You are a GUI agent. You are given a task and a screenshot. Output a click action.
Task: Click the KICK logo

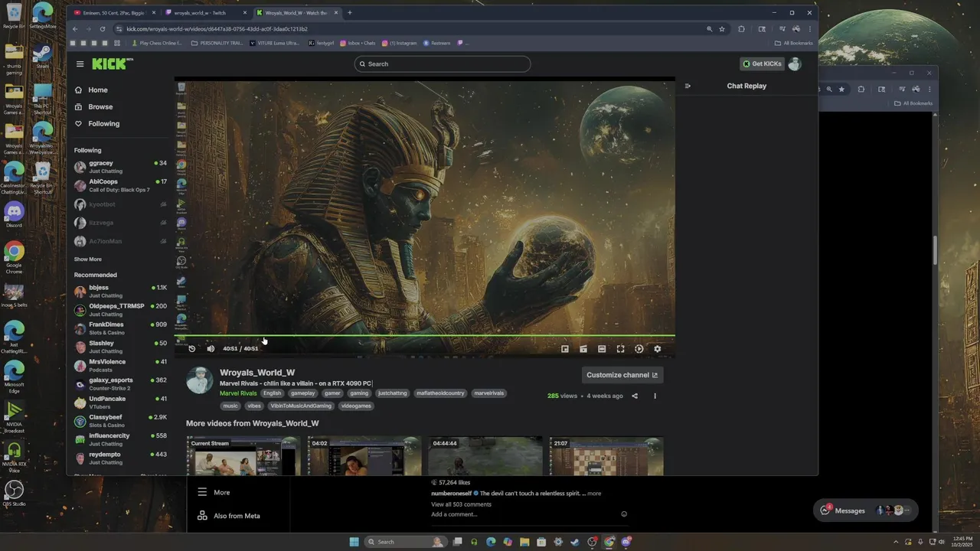pyautogui.click(x=112, y=64)
